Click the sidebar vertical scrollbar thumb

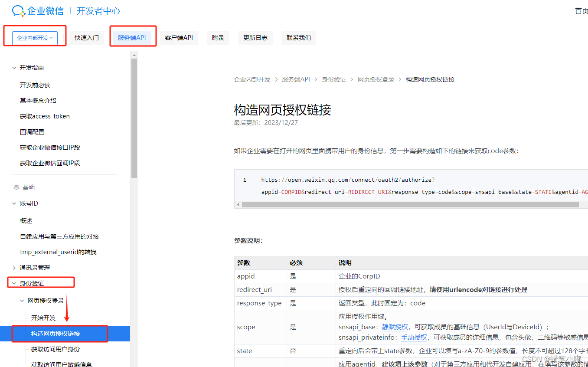134,118
